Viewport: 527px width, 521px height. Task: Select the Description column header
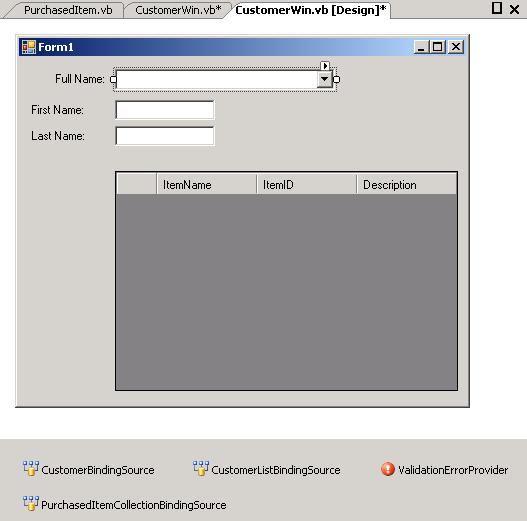pyautogui.click(x=406, y=184)
